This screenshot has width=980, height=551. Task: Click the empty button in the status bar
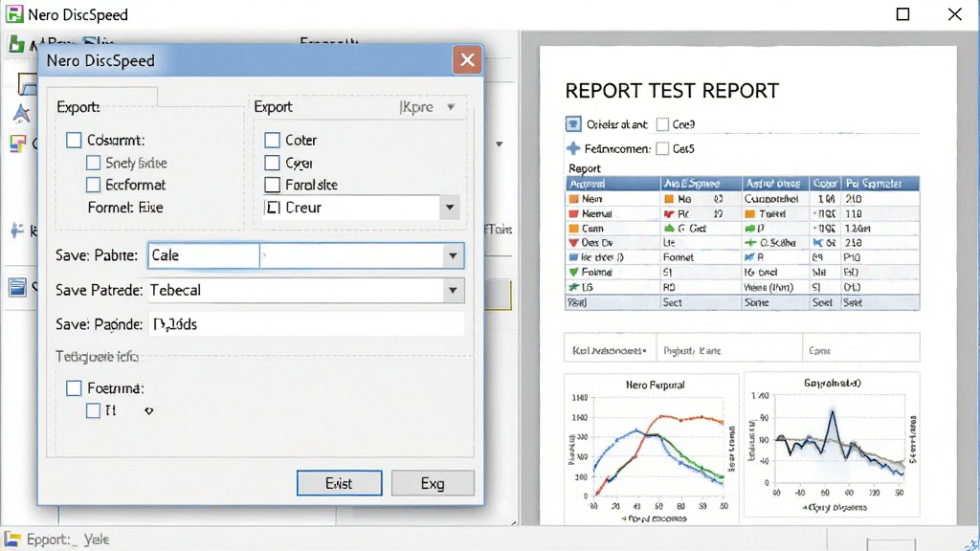(891, 543)
